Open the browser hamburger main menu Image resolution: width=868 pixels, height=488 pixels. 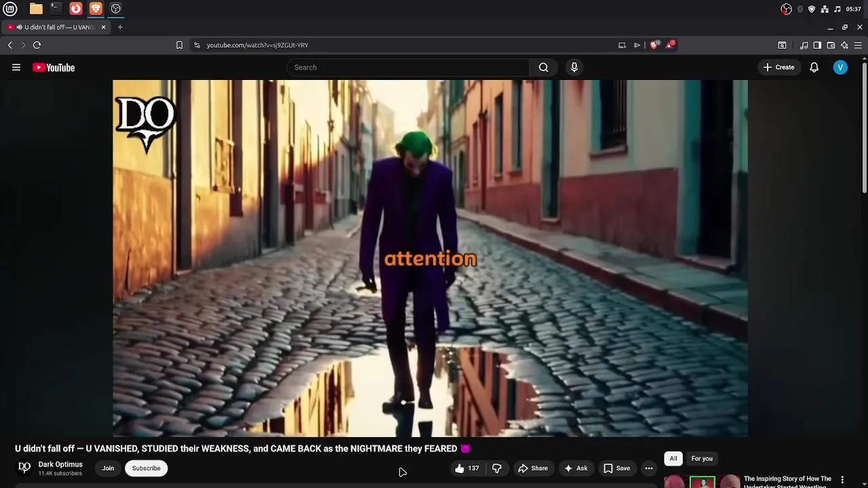point(858,45)
